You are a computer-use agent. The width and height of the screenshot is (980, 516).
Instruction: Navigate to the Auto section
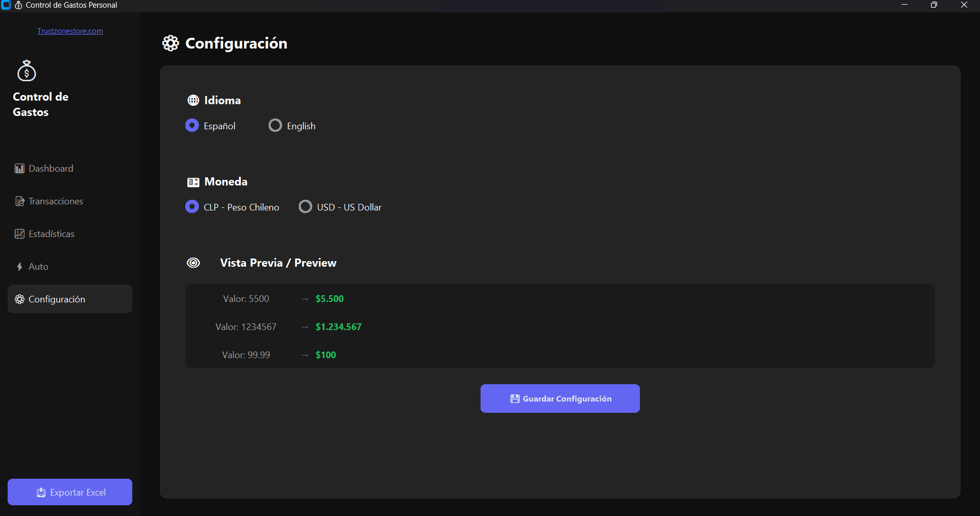pos(38,266)
